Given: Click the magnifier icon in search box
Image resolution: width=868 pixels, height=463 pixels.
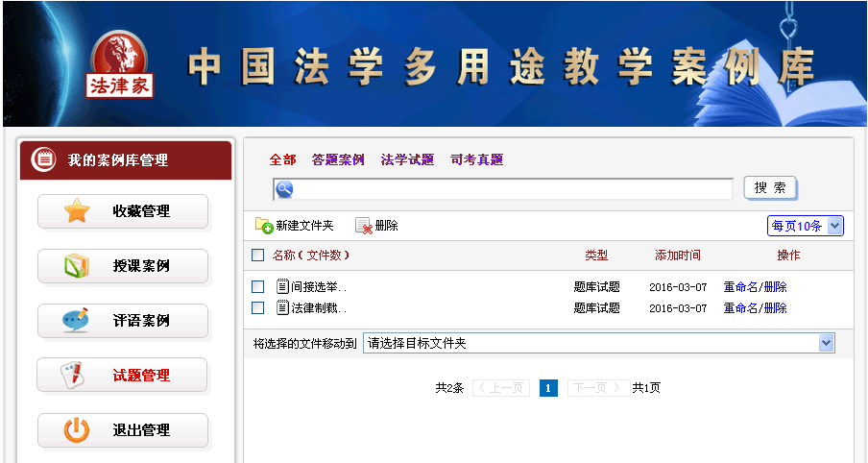Looking at the screenshot, I should [284, 189].
